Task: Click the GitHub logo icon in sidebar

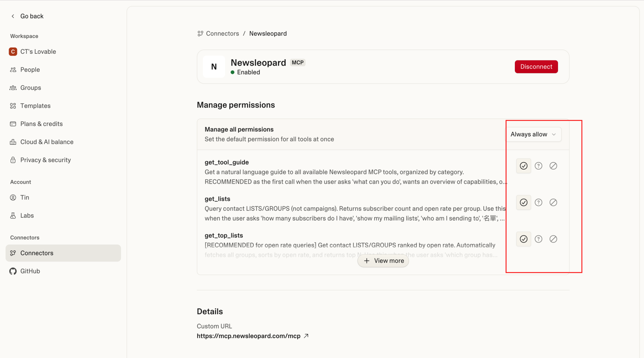Action: [13, 271]
